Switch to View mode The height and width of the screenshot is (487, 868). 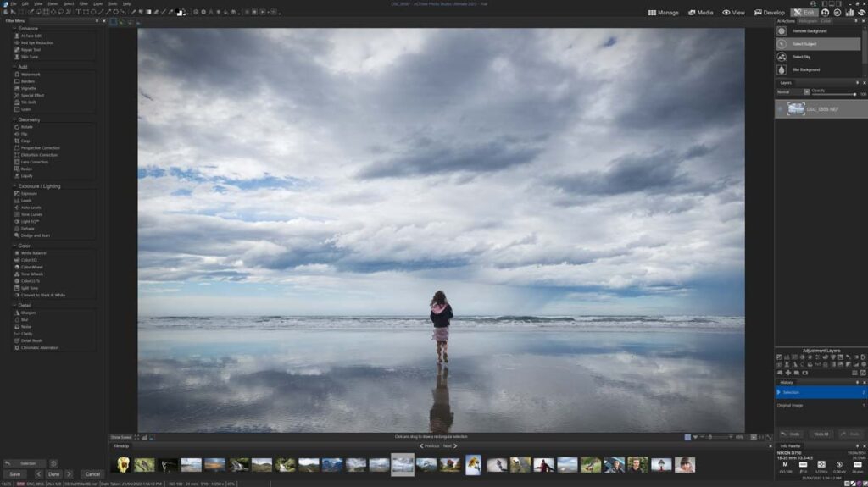(733, 12)
